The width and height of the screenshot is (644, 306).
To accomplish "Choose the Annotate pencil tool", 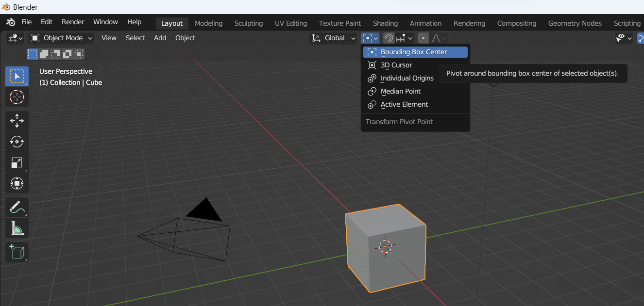I will pos(17,207).
